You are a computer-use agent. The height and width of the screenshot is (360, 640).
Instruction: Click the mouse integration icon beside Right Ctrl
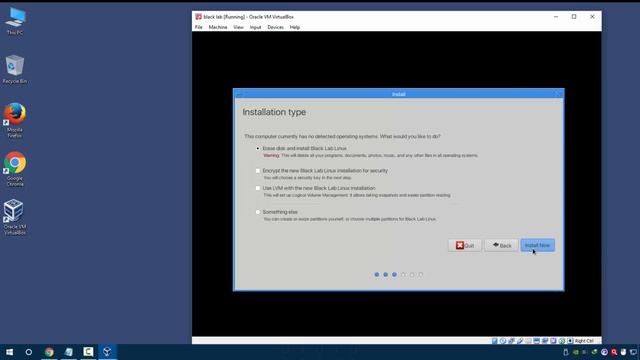pos(570,341)
